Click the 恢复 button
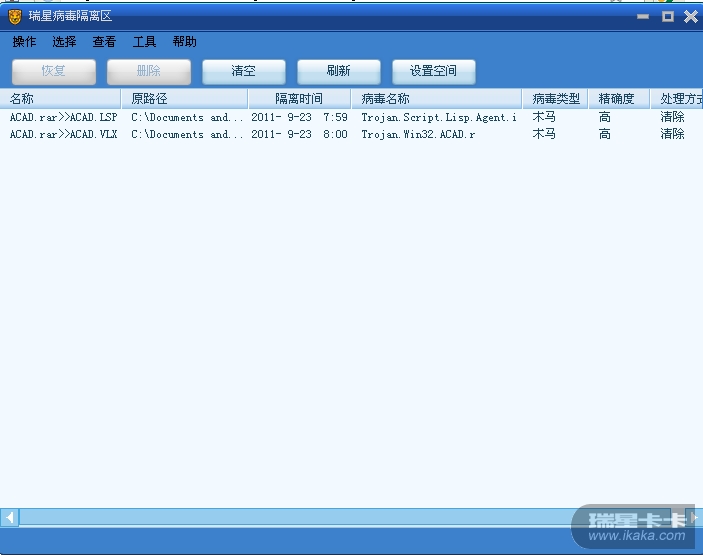This screenshot has width=703, height=555. click(54, 71)
